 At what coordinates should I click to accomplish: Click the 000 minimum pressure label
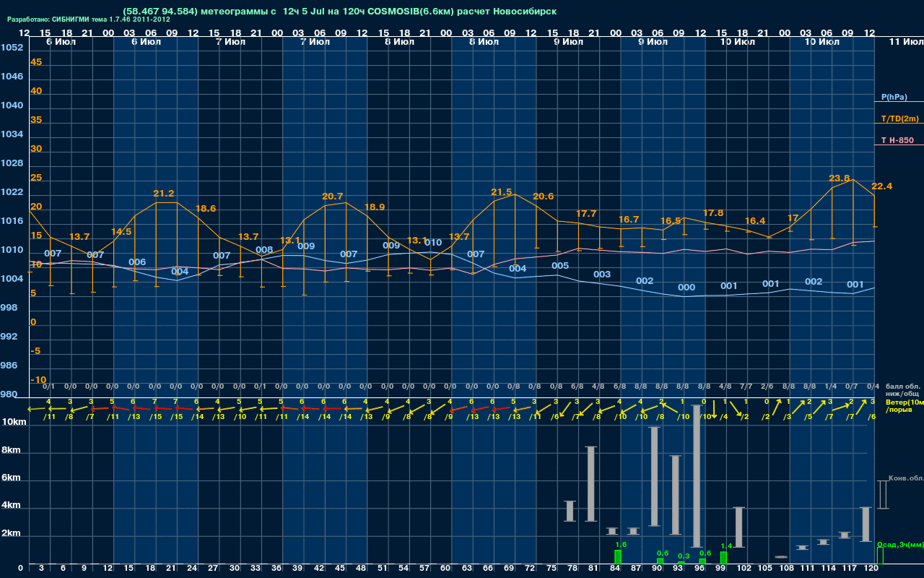[687, 287]
